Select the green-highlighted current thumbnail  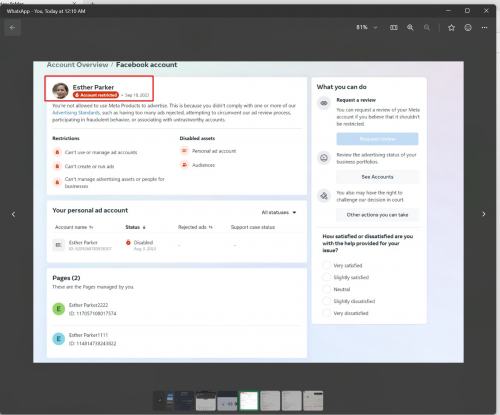click(249, 401)
